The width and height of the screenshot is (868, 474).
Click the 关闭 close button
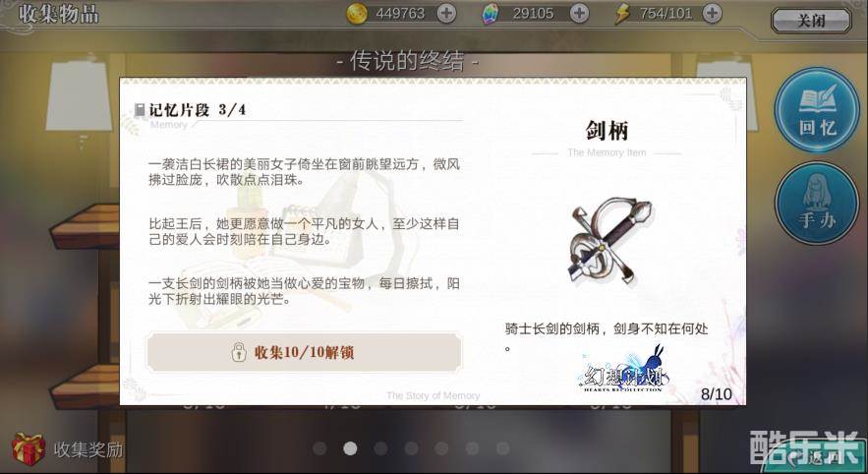811,21
